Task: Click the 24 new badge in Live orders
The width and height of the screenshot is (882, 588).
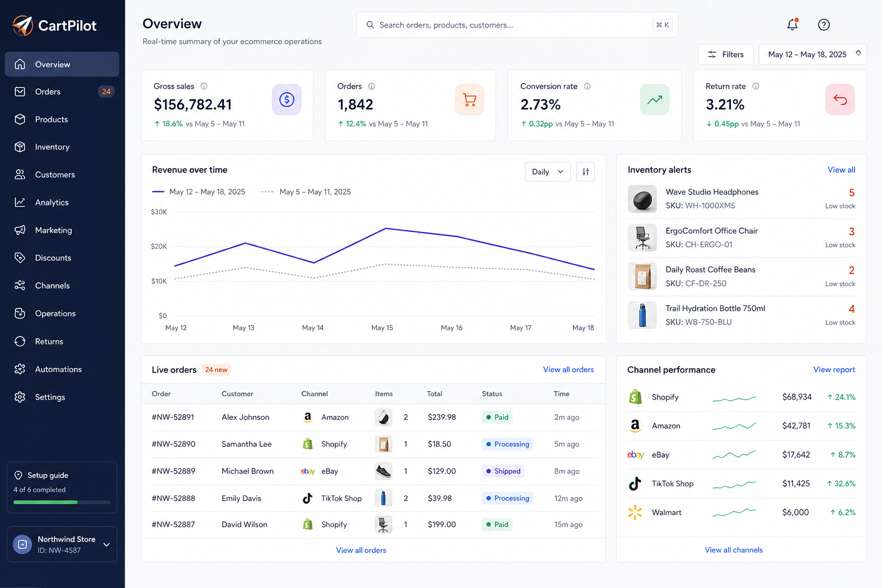Action: (x=216, y=370)
